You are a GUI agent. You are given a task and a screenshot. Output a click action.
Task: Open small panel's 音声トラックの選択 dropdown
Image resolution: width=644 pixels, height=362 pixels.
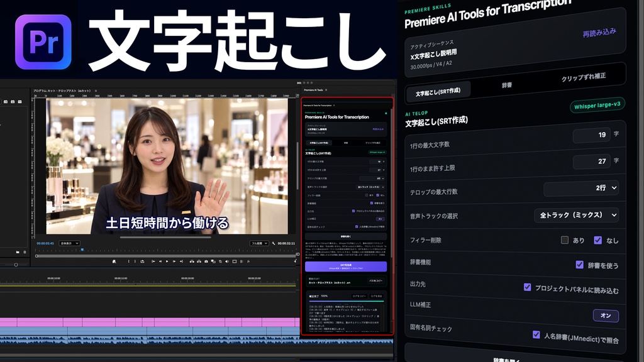[370, 187]
